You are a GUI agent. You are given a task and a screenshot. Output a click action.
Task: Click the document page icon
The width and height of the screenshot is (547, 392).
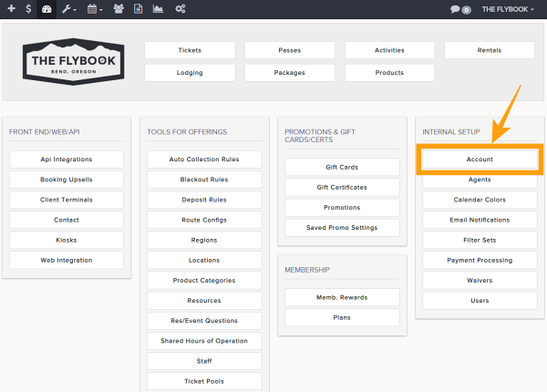coord(139,9)
